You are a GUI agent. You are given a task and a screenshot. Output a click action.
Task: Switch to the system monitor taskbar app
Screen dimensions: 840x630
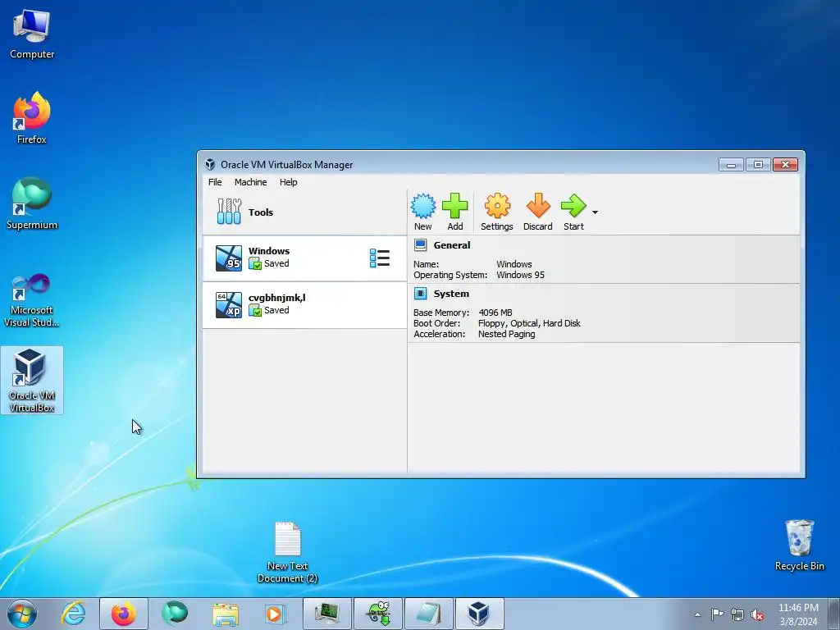tap(326, 614)
